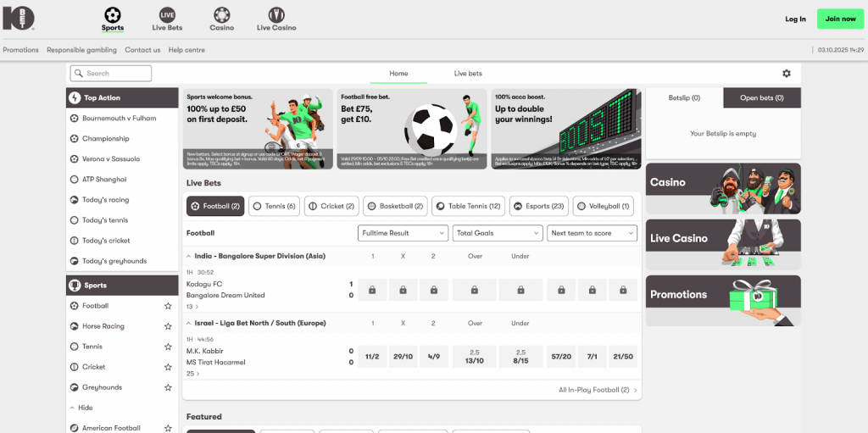The width and height of the screenshot is (868, 433).
Task: Select Over 2.5 at 13/10
Action: [475, 357]
